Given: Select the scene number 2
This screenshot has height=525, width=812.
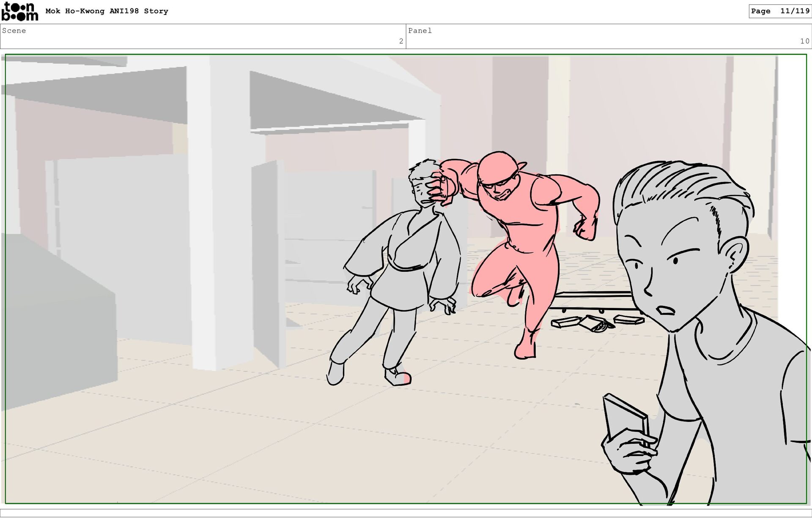Looking at the screenshot, I should click(401, 41).
